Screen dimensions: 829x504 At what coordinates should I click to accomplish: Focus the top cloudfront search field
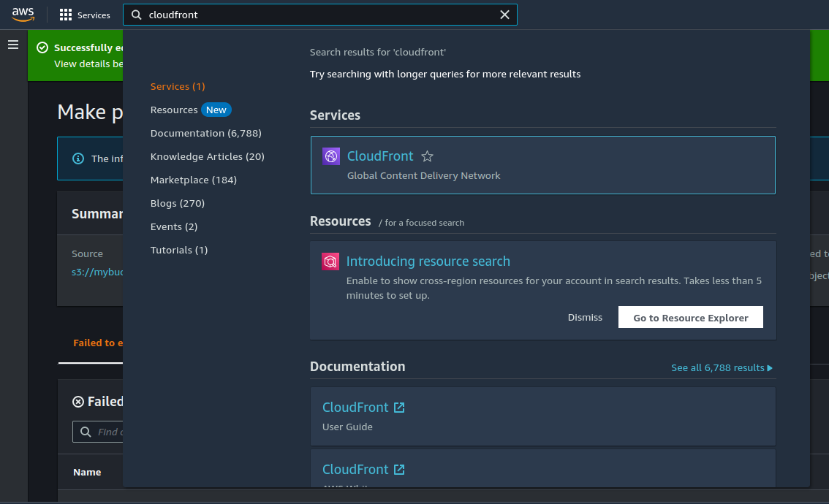click(320, 15)
